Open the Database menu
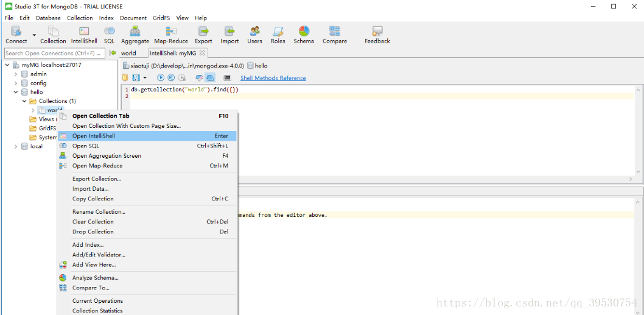644x315 pixels. point(48,18)
